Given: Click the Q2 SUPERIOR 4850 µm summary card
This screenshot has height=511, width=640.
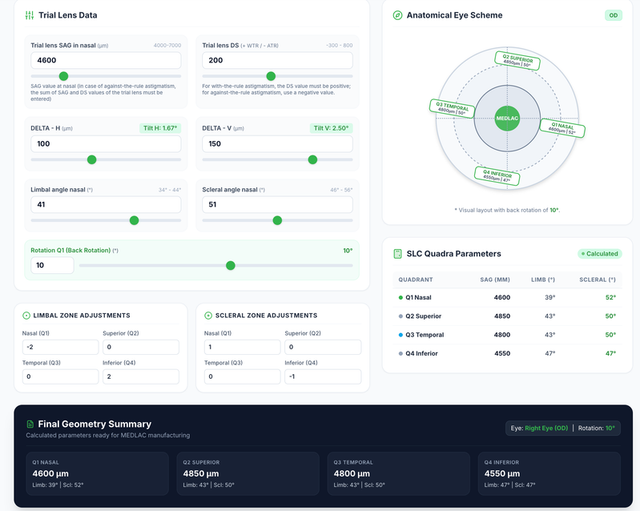Looking at the screenshot, I should pyautogui.click(x=248, y=473).
